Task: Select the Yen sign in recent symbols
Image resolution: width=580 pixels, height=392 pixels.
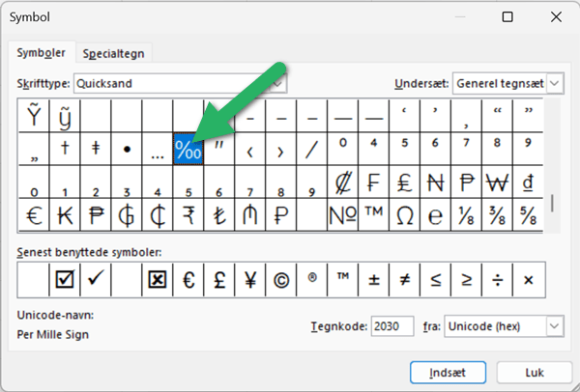Action: (x=250, y=280)
